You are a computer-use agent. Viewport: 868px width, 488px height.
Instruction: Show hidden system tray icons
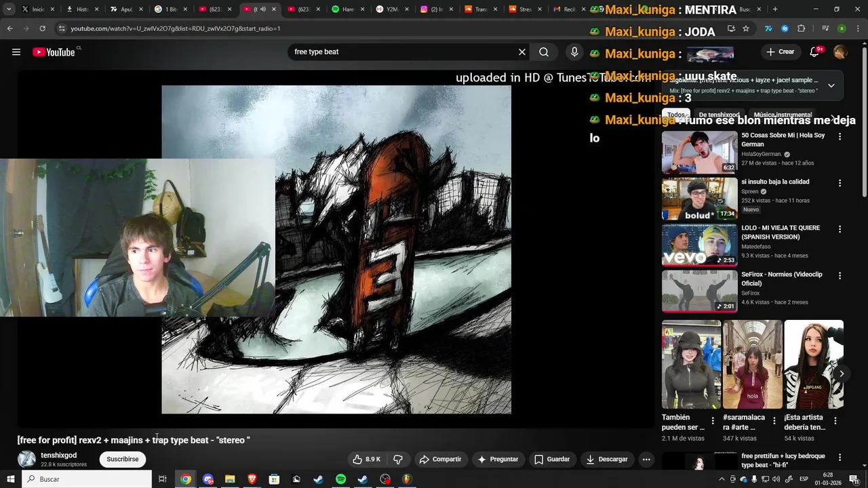[x=722, y=479]
